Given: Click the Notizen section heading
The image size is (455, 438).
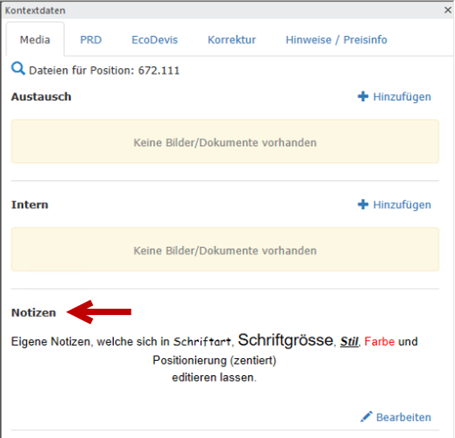Looking at the screenshot, I should pyautogui.click(x=34, y=313).
